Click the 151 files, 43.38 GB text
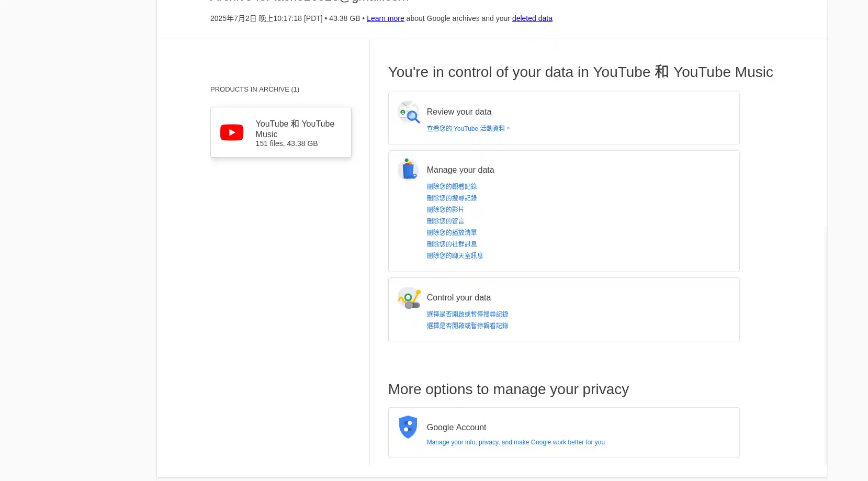 click(x=287, y=143)
